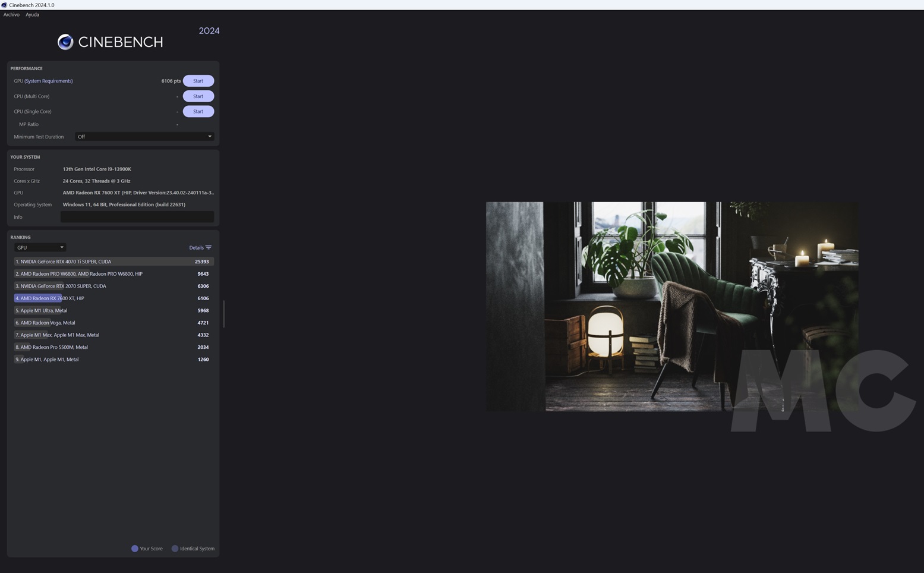Open the Ayuda menu
Viewport: 924px width, 573px height.
click(32, 15)
